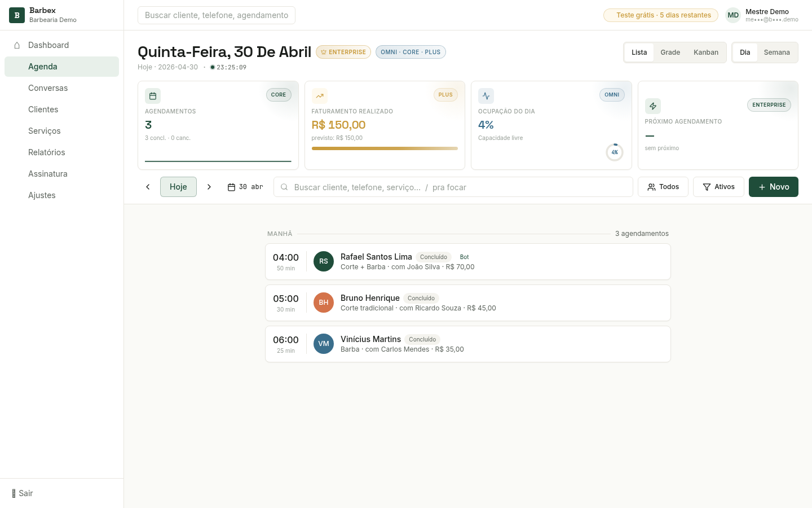Viewport: 812px width, 508px height.
Task: Click the Enterprise crown badge
Action: 343,52
